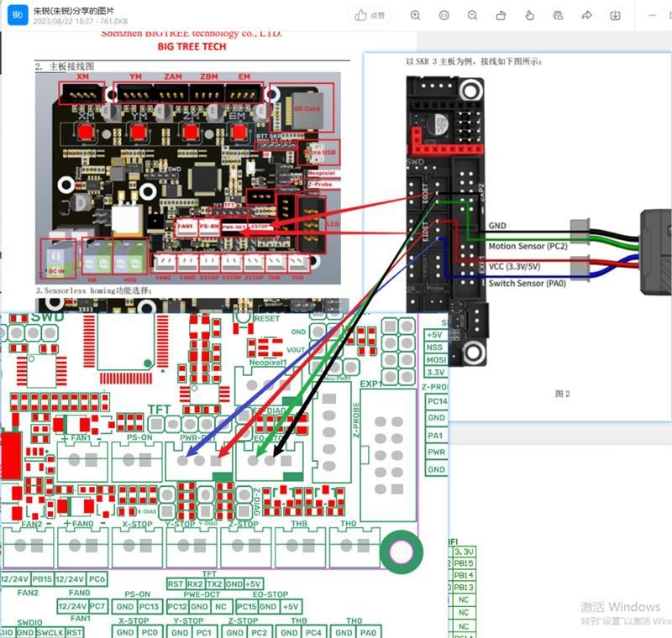Minimize the image viewer window
The height and width of the screenshot is (638, 672).
[653, 15]
